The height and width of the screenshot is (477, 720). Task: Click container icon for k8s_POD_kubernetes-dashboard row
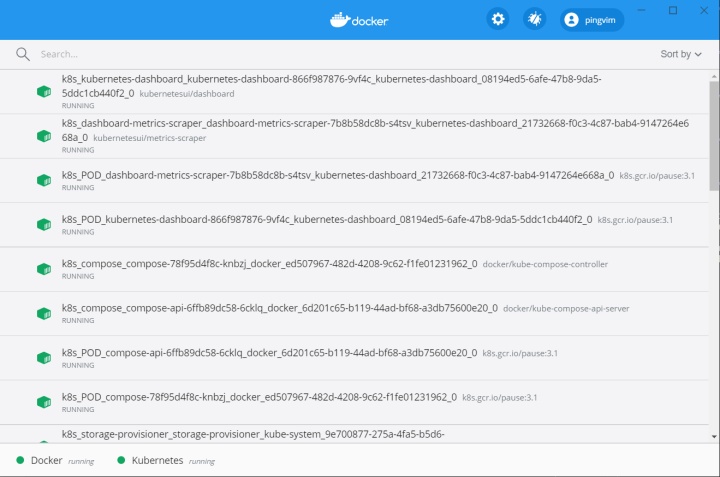pos(44,225)
